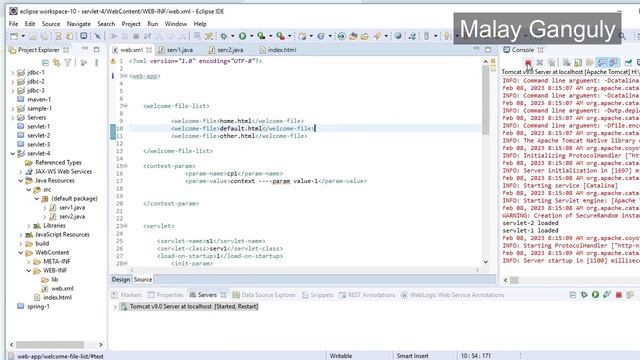Collapse All in Project Explorer toolbar

45,62
